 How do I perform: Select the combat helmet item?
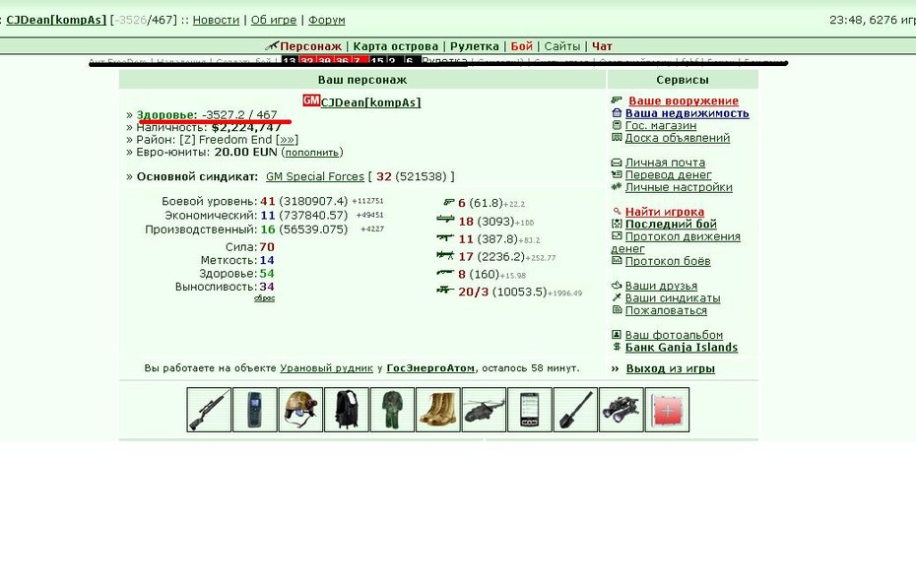tap(300, 410)
